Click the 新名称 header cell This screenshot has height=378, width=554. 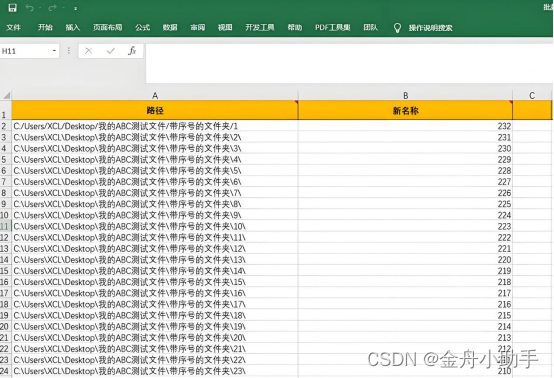pyautogui.click(x=405, y=111)
